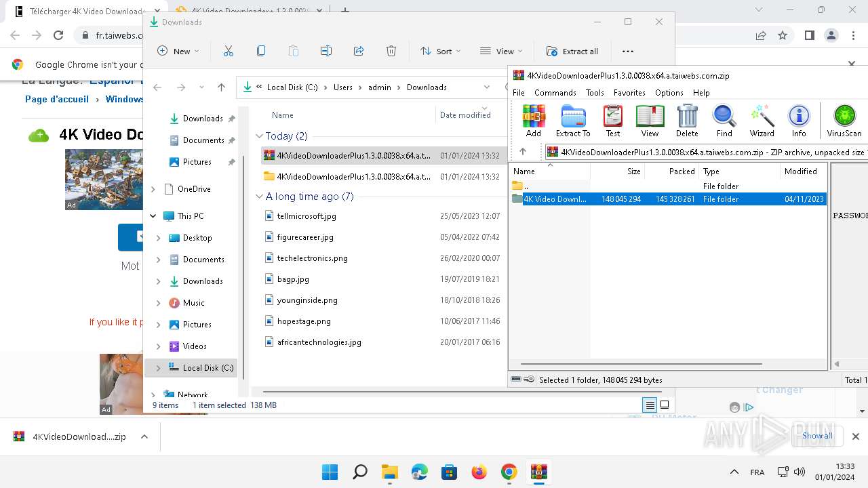Click the WinRAR Add archive icon

point(534,121)
